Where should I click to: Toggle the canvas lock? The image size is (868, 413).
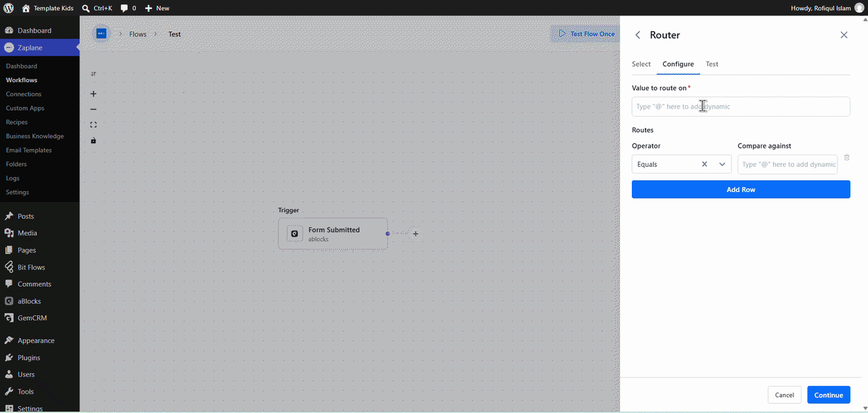point(94,140)
